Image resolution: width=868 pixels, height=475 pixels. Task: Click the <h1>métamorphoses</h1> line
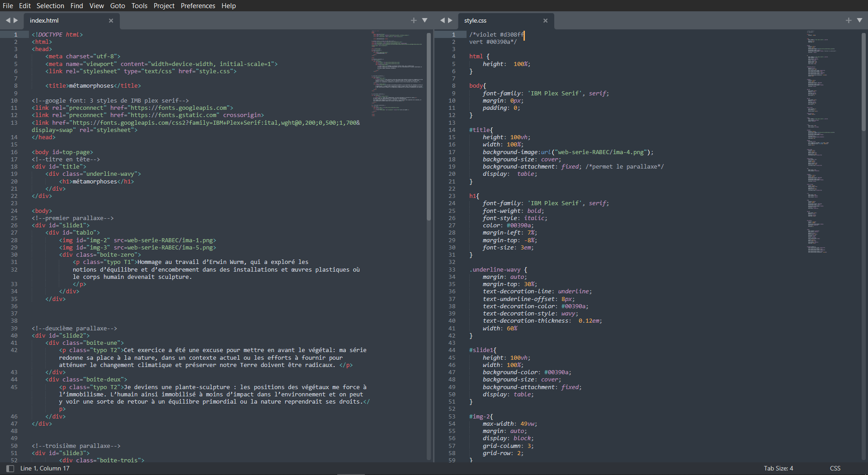[96, 181]
